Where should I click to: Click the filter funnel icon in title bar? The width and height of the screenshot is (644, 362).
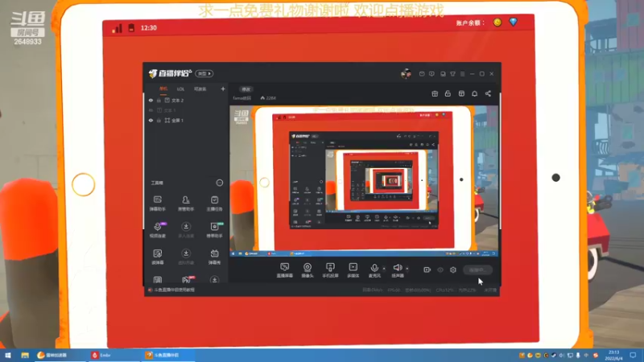pyautogui.click(x=452, y=74)
